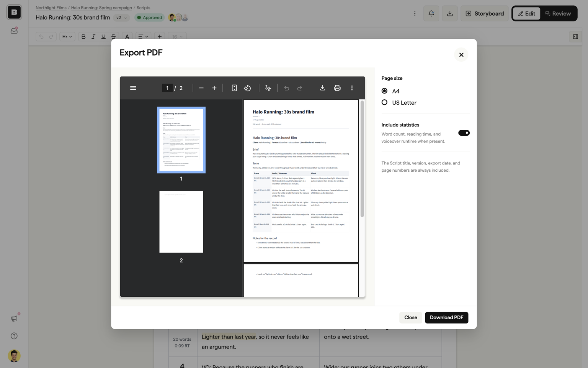Select page 2 thumbnail in PDF viewer
This screenshot has width=588, height=368.
181,222
